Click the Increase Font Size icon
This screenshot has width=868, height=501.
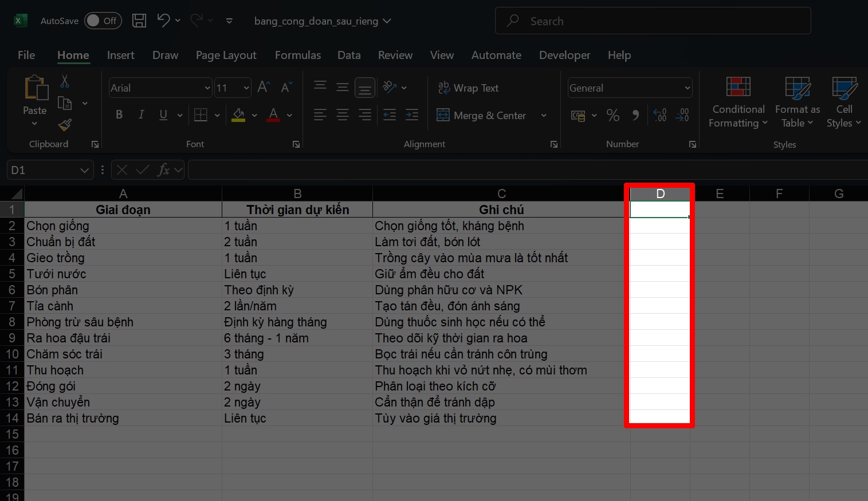coord(263,88)
